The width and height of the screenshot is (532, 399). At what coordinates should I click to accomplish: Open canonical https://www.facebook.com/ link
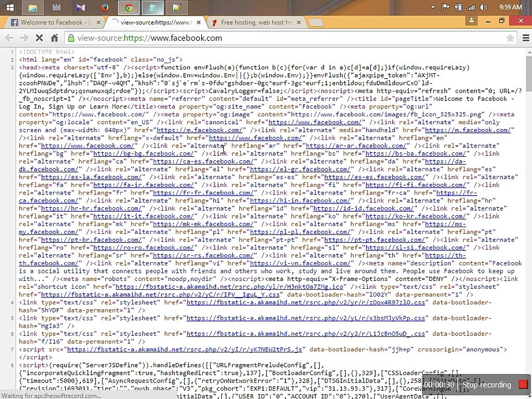pos(315,122)
